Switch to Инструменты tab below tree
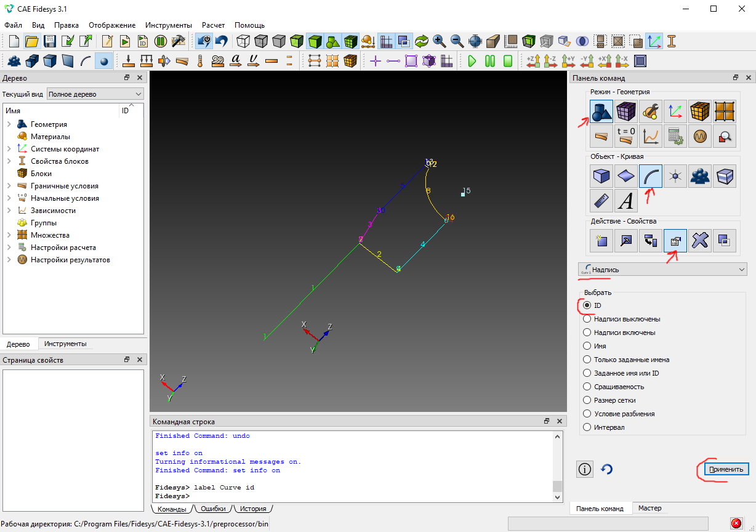The height and width of the screenshot is (532, 756). (x=65, y=344)
